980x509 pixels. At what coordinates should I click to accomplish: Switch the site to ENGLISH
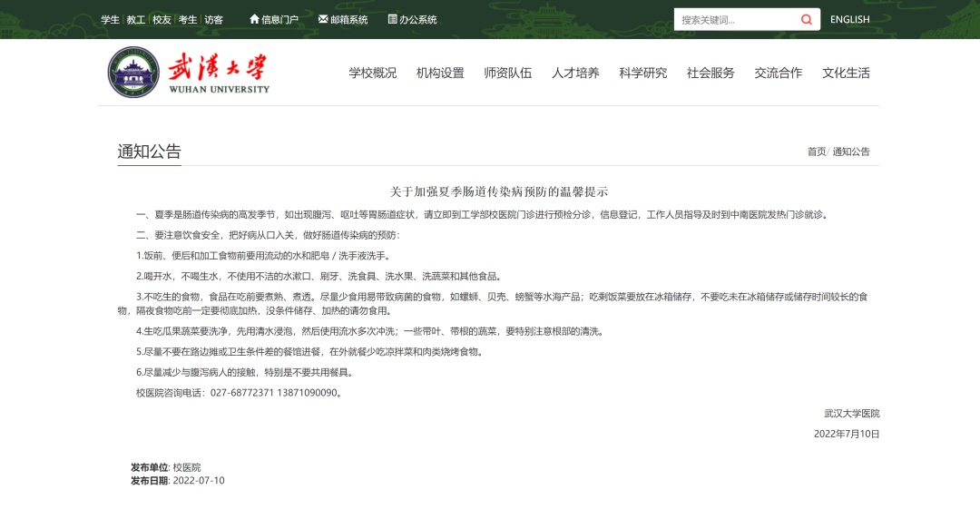[849, 19]
